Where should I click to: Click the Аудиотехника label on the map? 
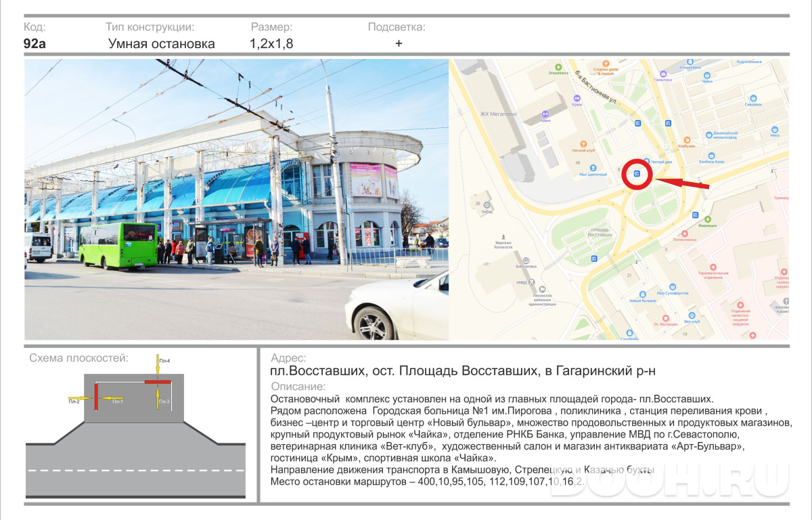pos(748,62)
